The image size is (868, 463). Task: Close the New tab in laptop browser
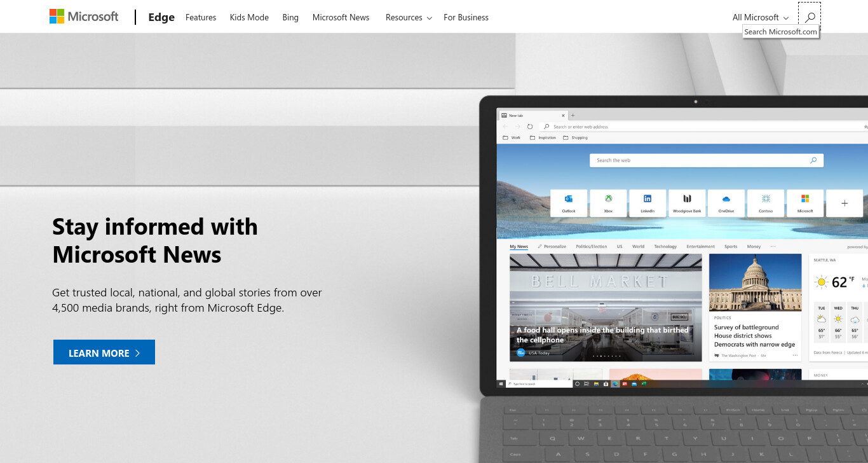[x=563, y=115]
